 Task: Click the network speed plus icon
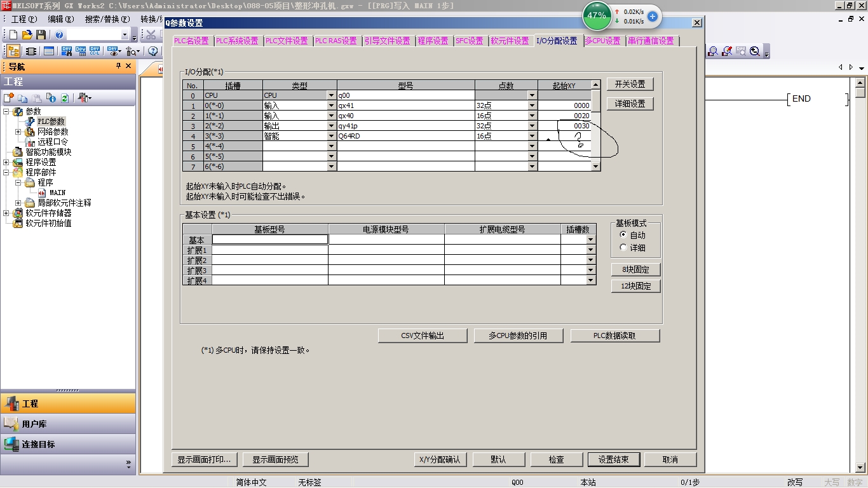coord(653,17)
